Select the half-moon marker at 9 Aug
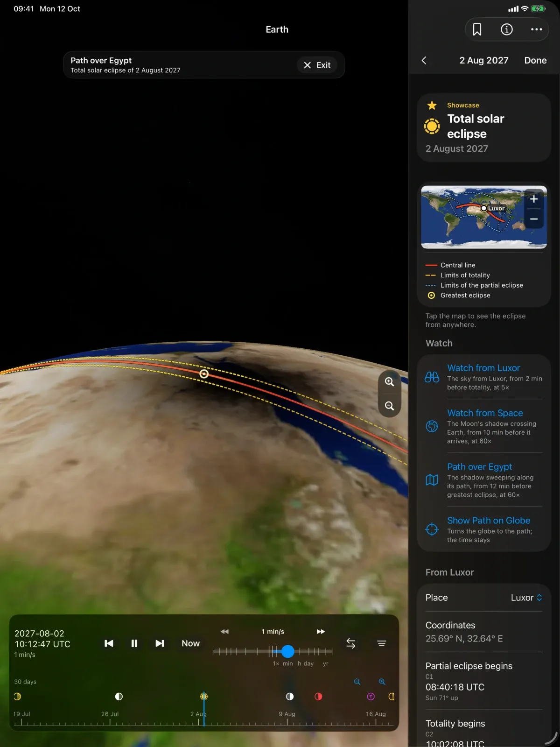The height and width of the screenshot is (747, 560). 290,696
